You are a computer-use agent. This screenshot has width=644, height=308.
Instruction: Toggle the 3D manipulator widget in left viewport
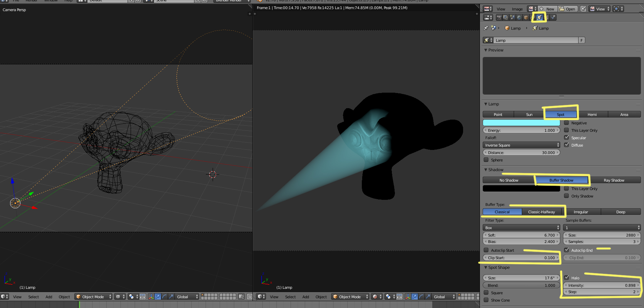coord(151,297)
